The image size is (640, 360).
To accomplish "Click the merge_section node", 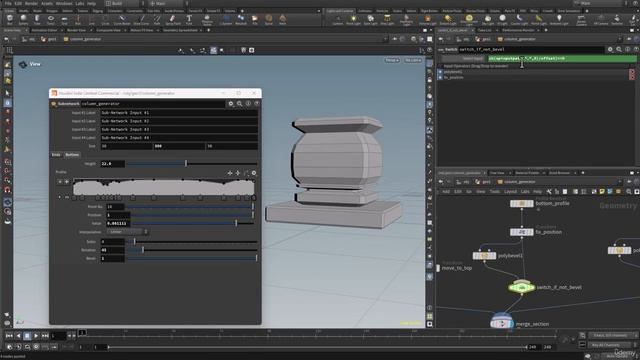I will coord(502,322).
